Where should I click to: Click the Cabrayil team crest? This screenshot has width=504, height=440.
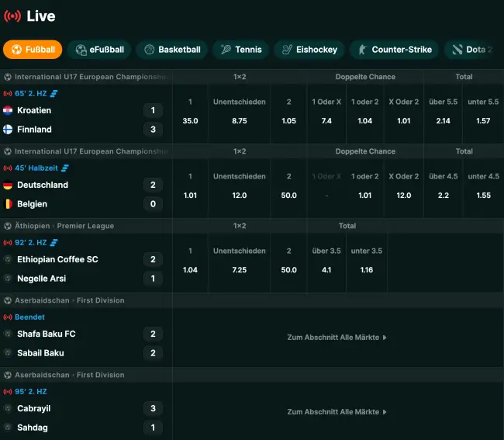pyautogui.click(x=8, y=408)
